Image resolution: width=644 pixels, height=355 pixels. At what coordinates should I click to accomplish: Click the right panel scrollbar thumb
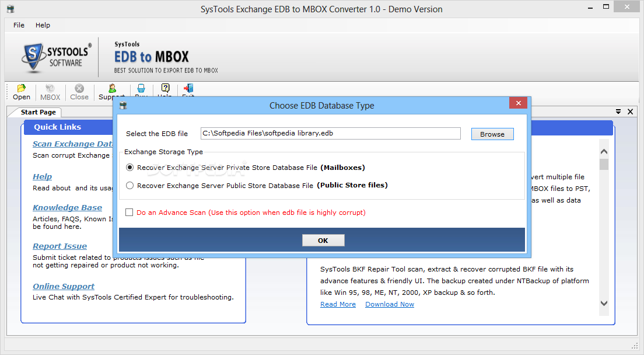[604, 164]
